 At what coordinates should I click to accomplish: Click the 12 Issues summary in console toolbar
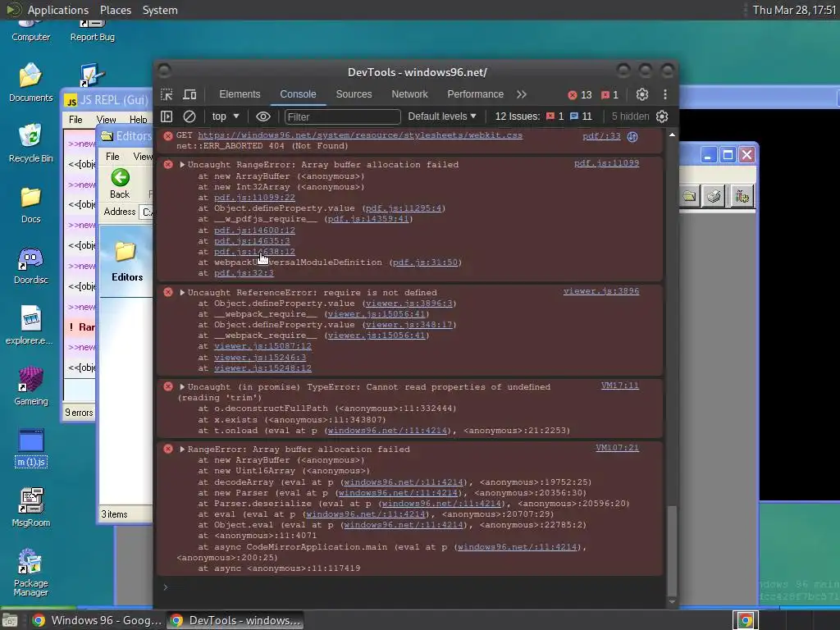coord(543,116)
